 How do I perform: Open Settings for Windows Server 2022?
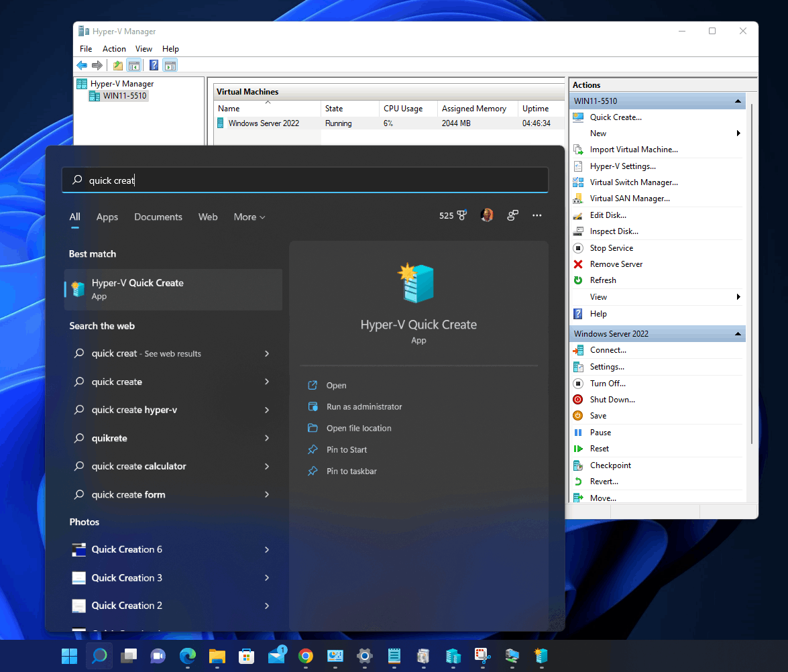tap(607, 366)
